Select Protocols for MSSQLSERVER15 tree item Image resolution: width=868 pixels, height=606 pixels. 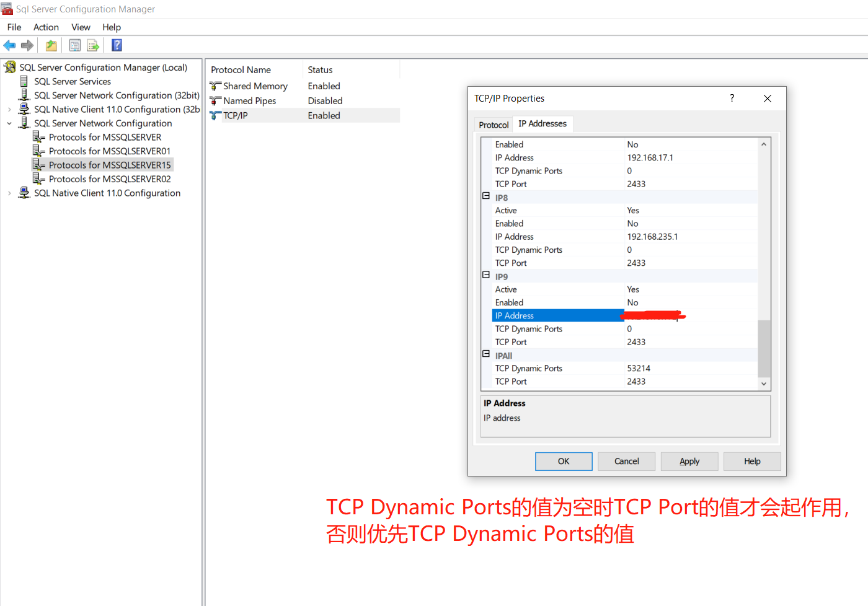pyautogui.click(x=110, y=165)
